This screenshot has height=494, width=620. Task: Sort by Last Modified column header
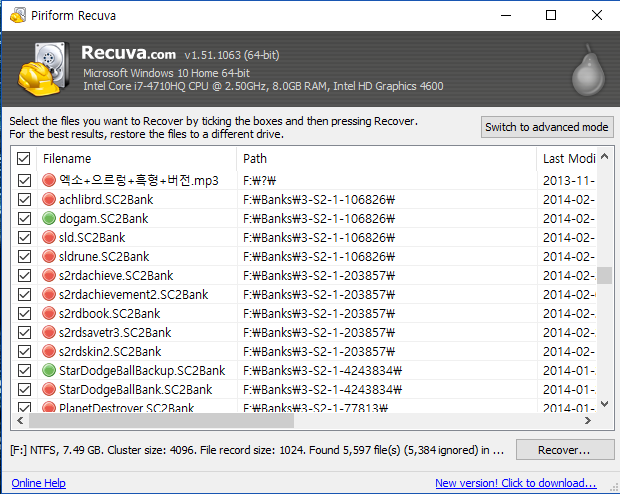pyautogui.click(x=567, y=159)
